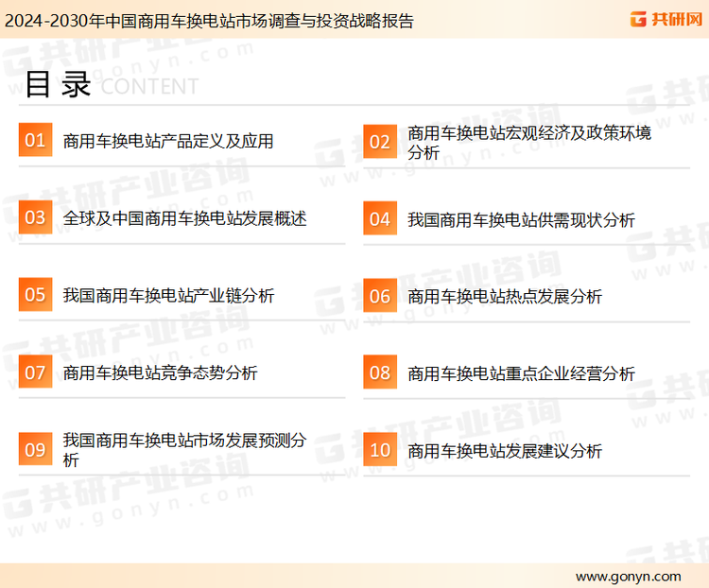Viewport: 709px width, 588px height.
Task: Select 商用车换电站竞争态势分析 entry
Action: point(160,373)
